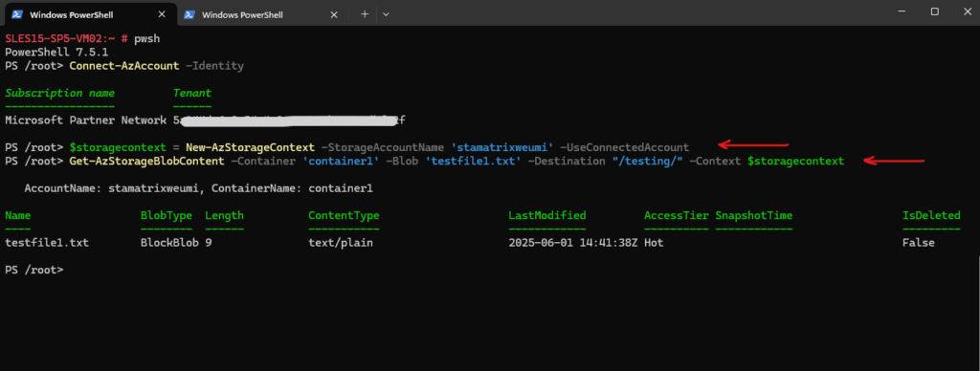Maximize the terminal window
The image size is (980, 371).
(934, 11)
